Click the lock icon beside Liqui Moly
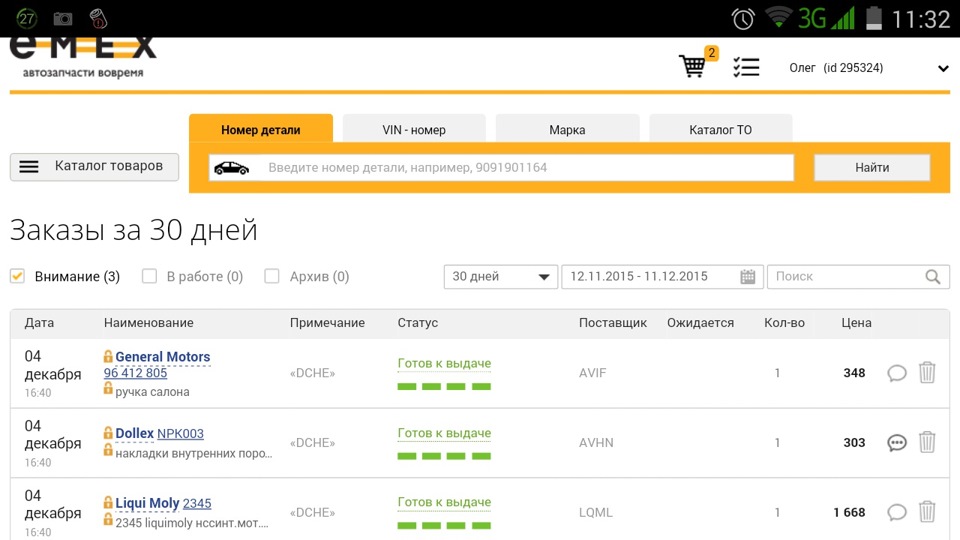 [108, 503]
